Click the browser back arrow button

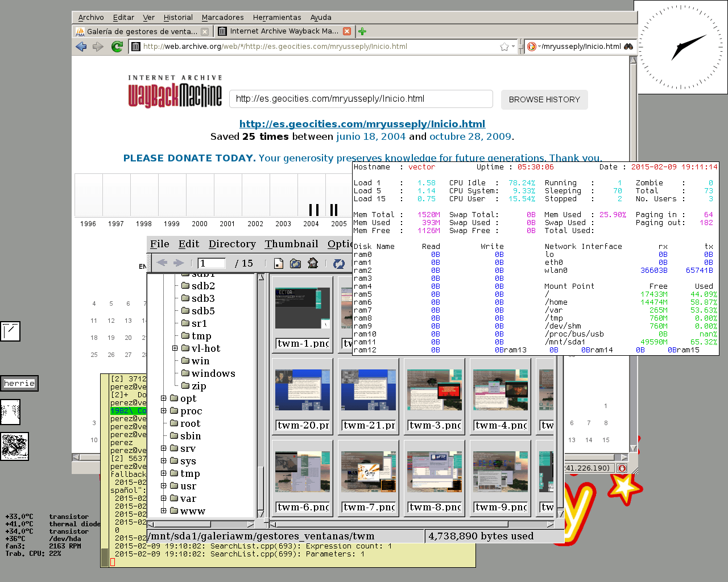(81, 47)
